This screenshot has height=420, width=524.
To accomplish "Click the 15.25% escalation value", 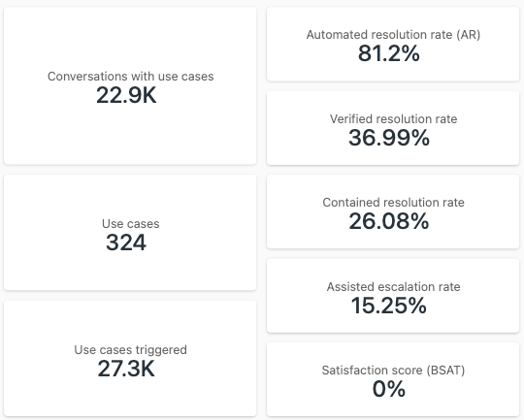I will point(389,306).
